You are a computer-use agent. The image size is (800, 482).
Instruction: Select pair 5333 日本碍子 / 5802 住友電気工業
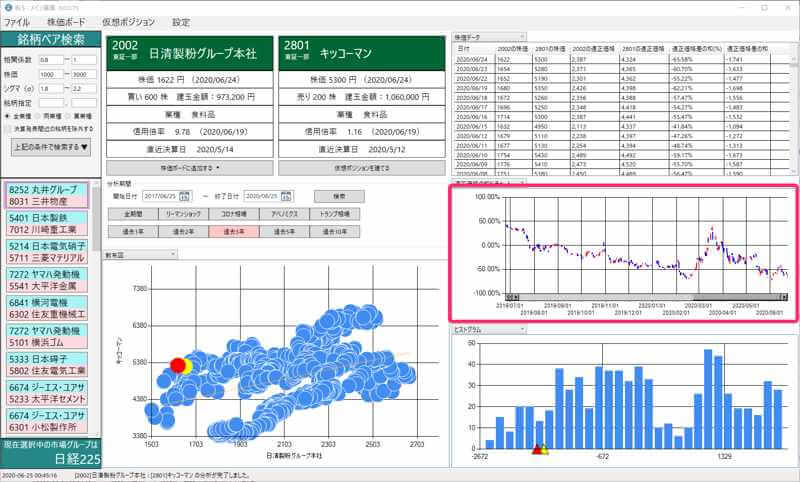point(47,365)
